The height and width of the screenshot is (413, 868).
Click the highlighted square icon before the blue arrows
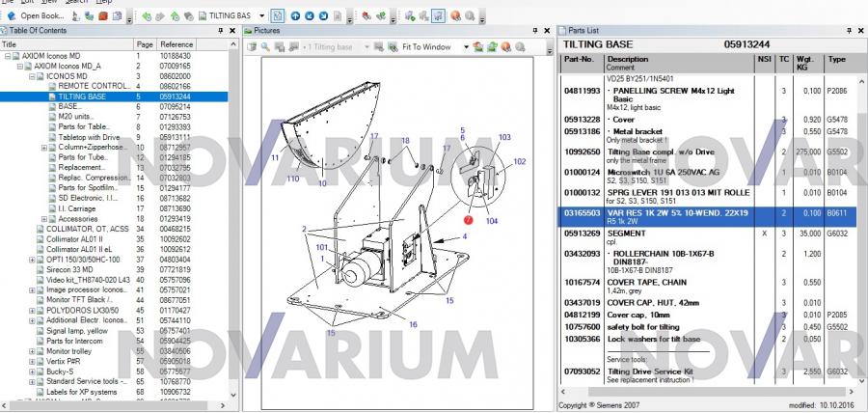point(278,16)
